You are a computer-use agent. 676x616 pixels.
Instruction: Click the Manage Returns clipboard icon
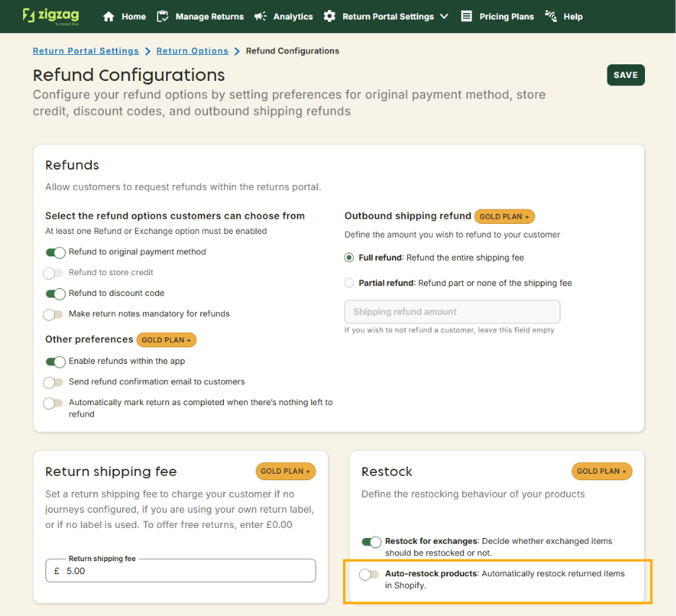click(x=162, y=17)
